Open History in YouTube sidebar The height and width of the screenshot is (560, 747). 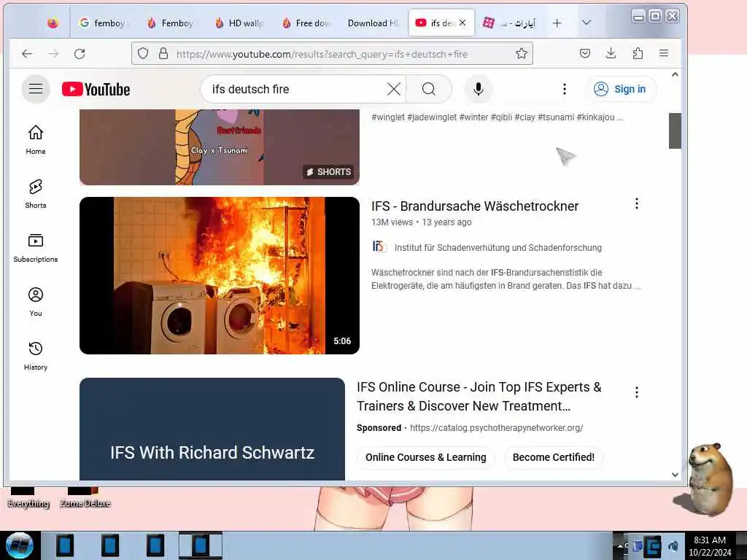coord(36,356)
